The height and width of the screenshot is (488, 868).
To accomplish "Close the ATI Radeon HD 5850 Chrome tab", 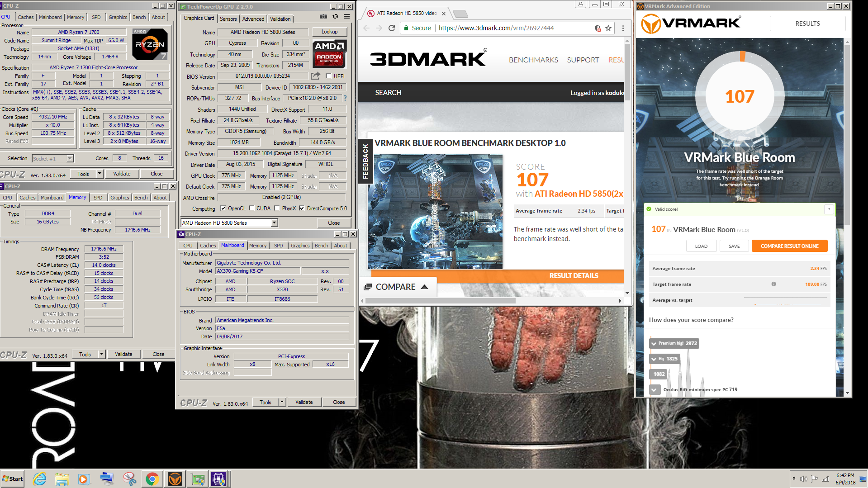I will 444,14.
